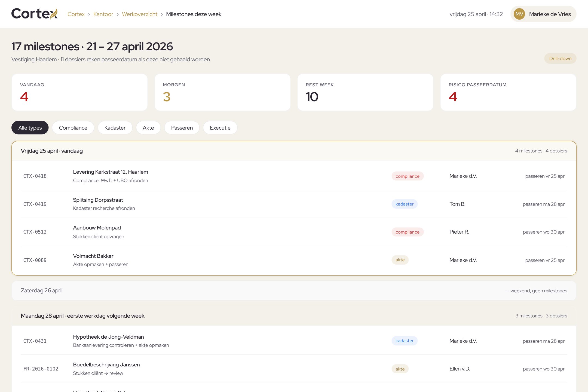
Task: Open dossier CTX-0089
Action: point(35,260)
